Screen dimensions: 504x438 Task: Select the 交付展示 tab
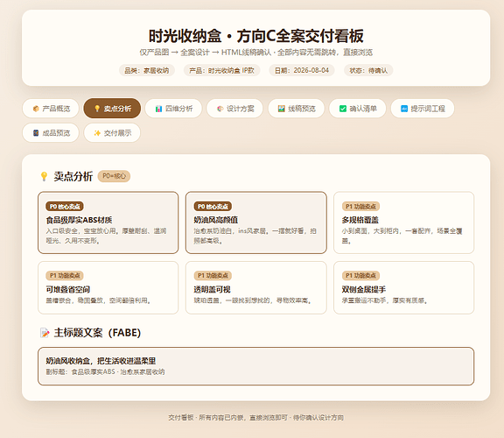[x=112, y=133]
